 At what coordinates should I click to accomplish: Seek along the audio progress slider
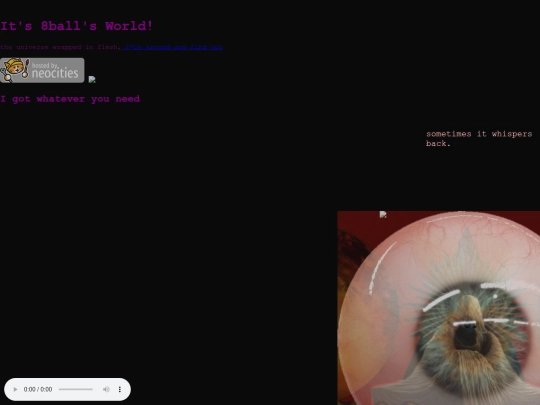(76, 389)
